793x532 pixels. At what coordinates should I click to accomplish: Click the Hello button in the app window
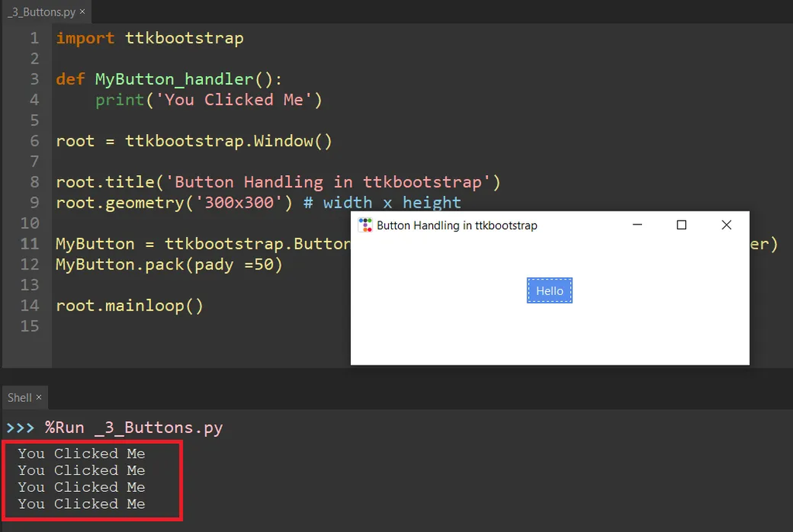(549, 290)
